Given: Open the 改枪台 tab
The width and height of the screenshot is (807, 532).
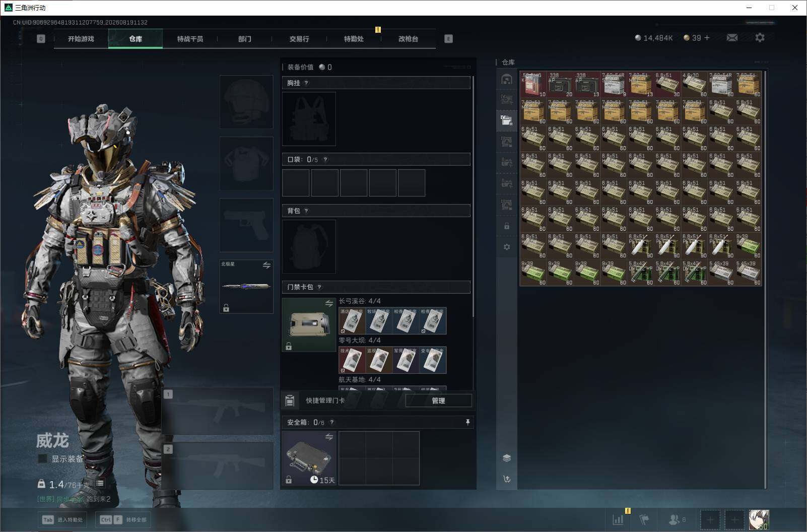Looking at the screenshot, I should 408,39.
